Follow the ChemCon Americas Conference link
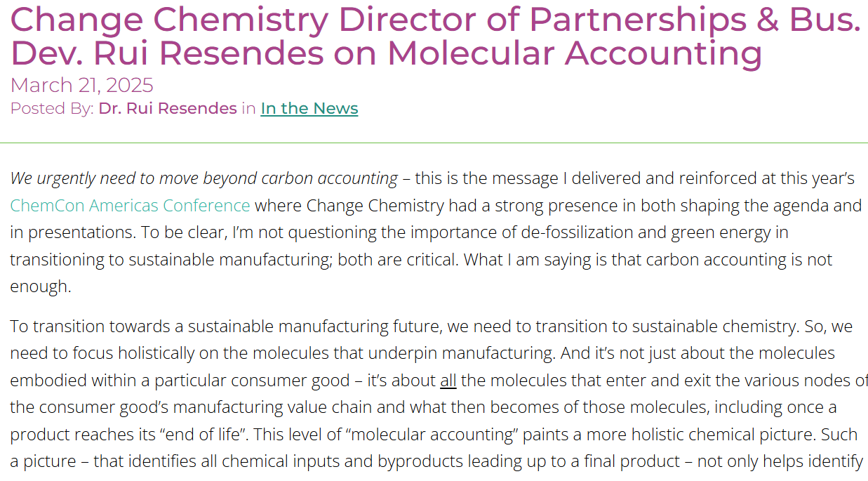This screenshot has width=868, height=481. [130, 206]
